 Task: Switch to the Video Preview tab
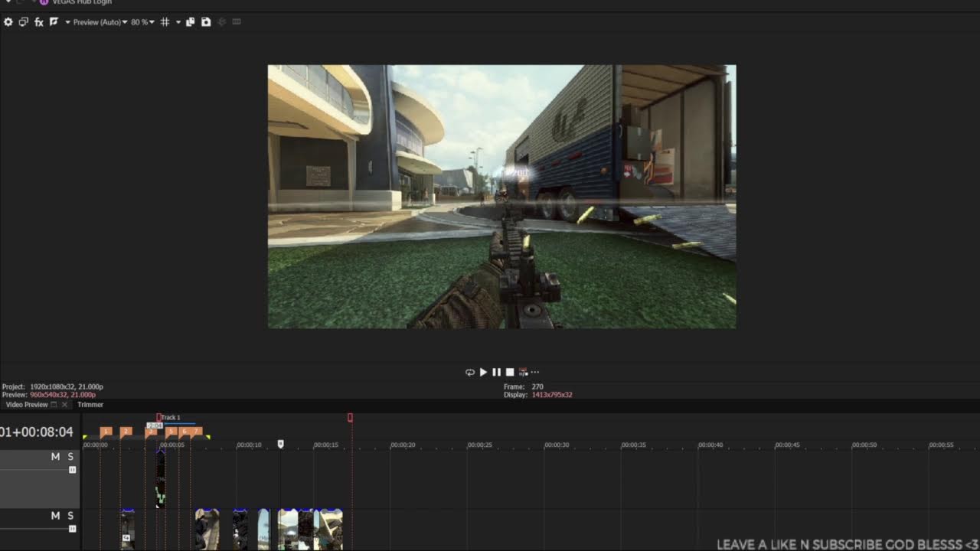tap(27, 405)
